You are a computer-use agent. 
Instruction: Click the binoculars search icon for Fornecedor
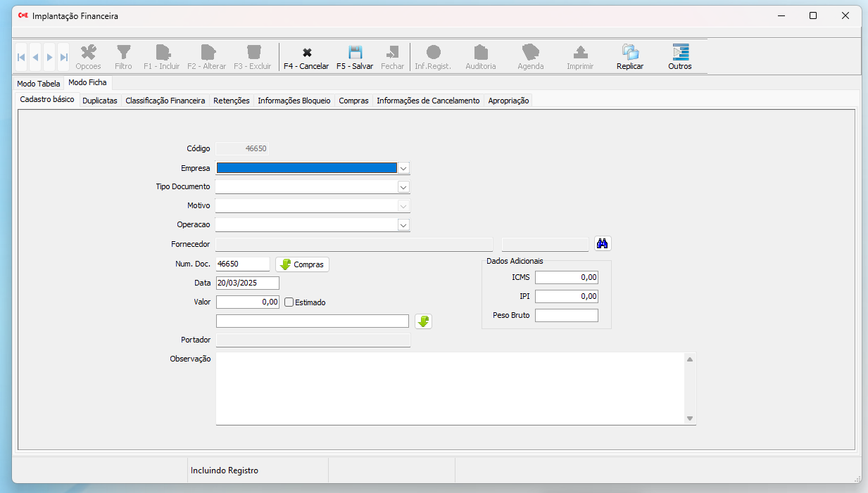tap(603, 243)
